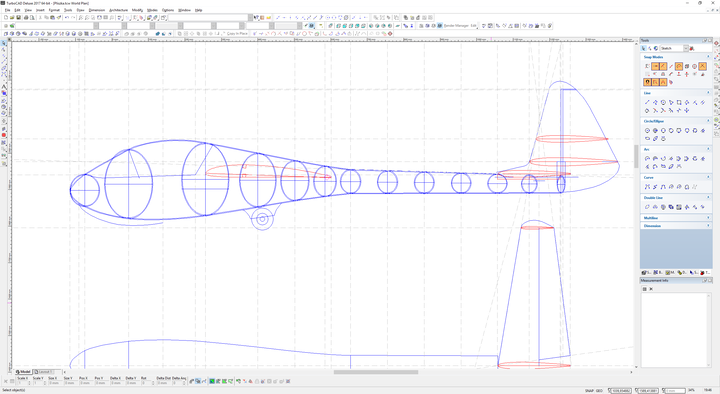The image size is (720, 394).
Task: Toggle last highlighted snap in first row
Action: (x=702, y=67)
